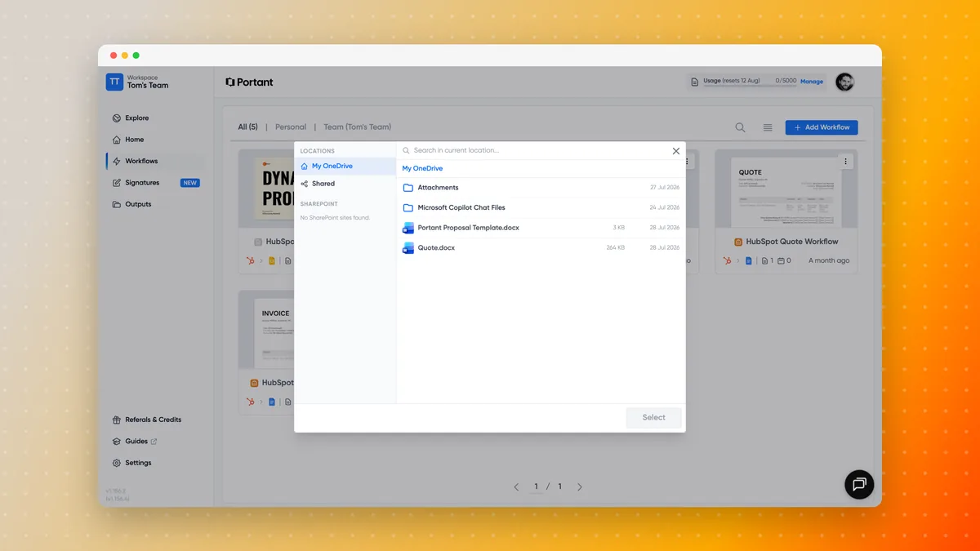Click the Referrals gift icon
Viewport: 980px width, 551px height.
(x=117, y=420)
